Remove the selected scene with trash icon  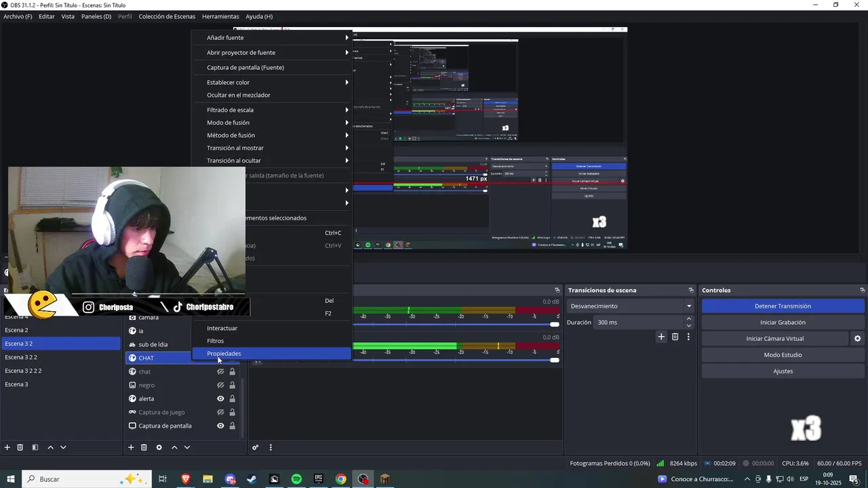20,447
